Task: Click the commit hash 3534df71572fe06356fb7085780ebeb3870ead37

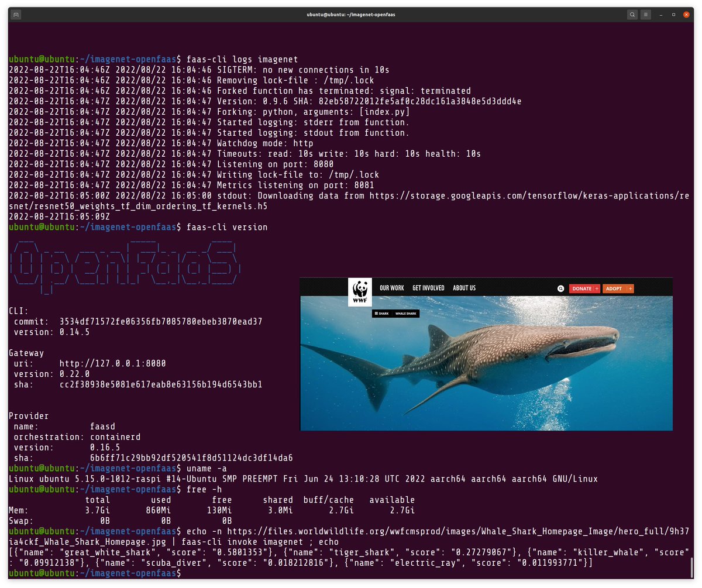Action: point(161,322)
